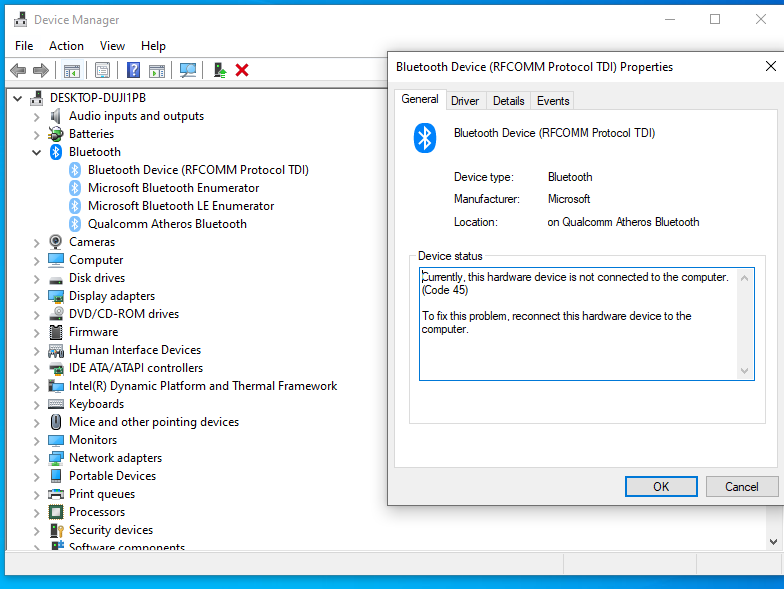Open the View menu

pyautogui.click(x=112, y=46)
